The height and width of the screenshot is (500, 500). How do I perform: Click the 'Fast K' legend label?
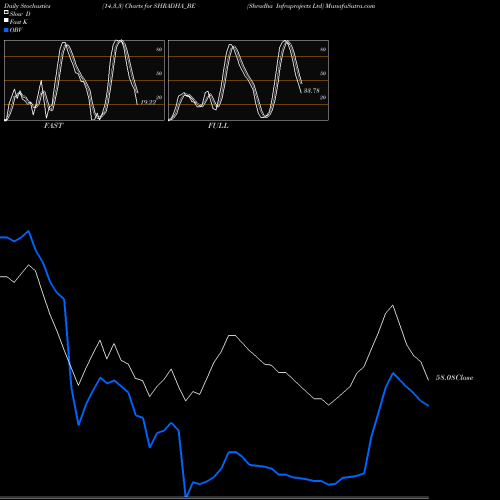pyautogui.click(x=19, y=22)
